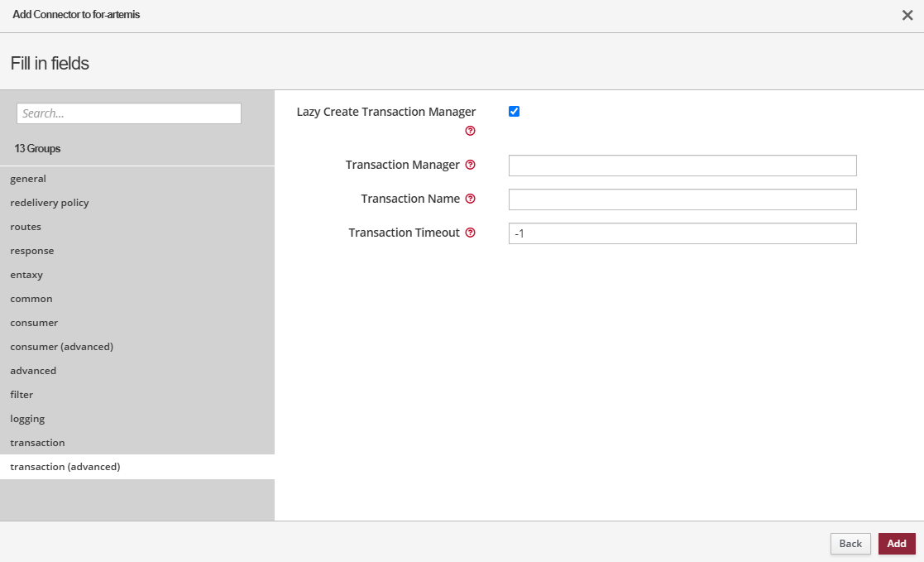Focus the Transaction Manager input box

[682, 165]
